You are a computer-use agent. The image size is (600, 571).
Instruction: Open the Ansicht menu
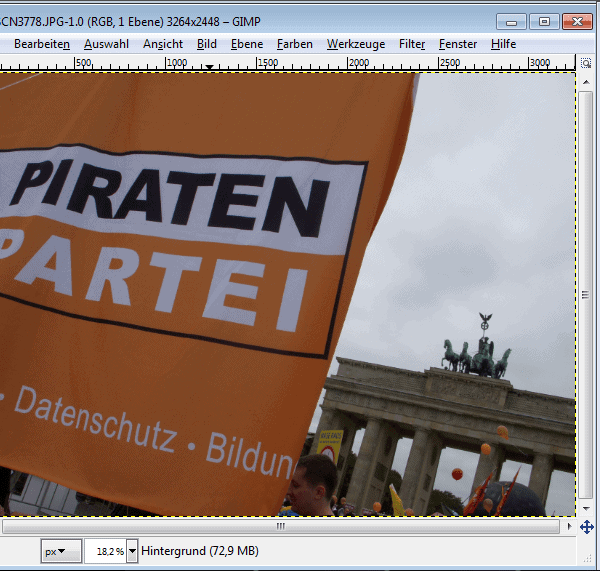coord(163,44)
